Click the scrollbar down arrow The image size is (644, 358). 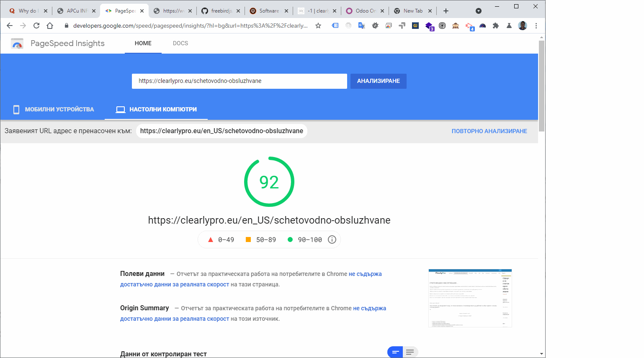(541, 354)
